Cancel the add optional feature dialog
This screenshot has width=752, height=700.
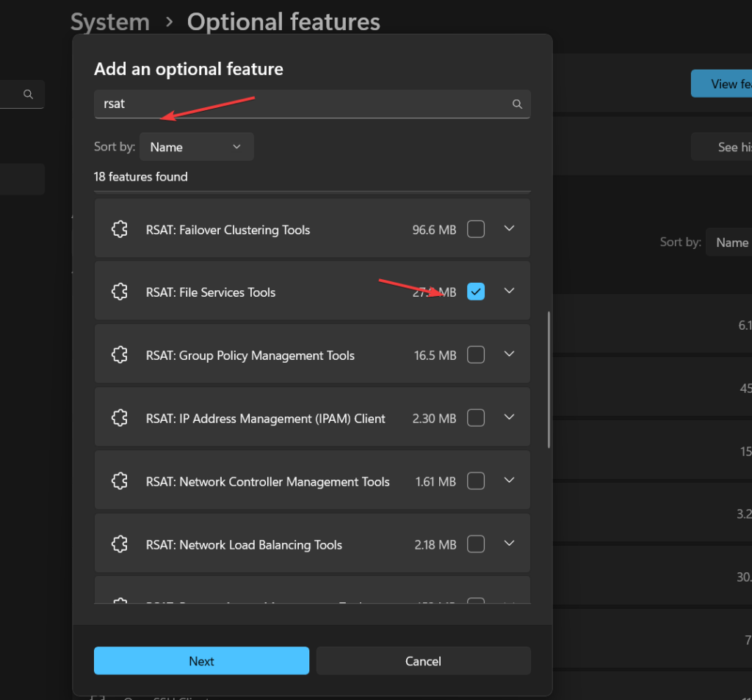(423, 661)
